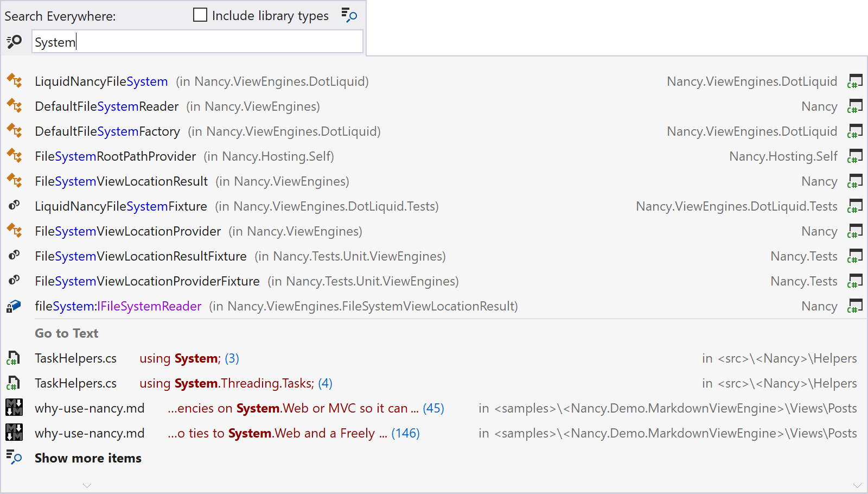
Task: Click class icon of LiquidNancyFileSystem row
Action: (14, 81)
